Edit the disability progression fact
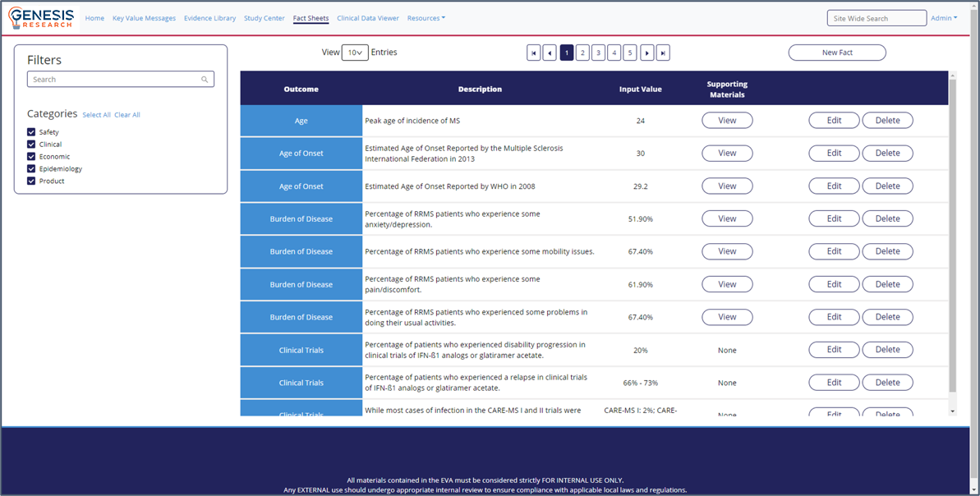 coord(835,350)
